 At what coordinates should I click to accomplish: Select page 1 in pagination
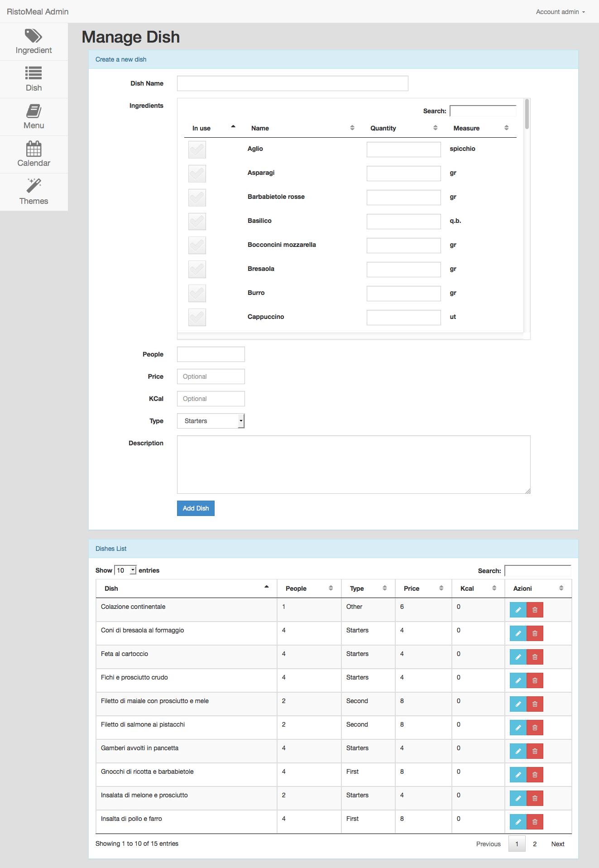[x=517, y=844]
